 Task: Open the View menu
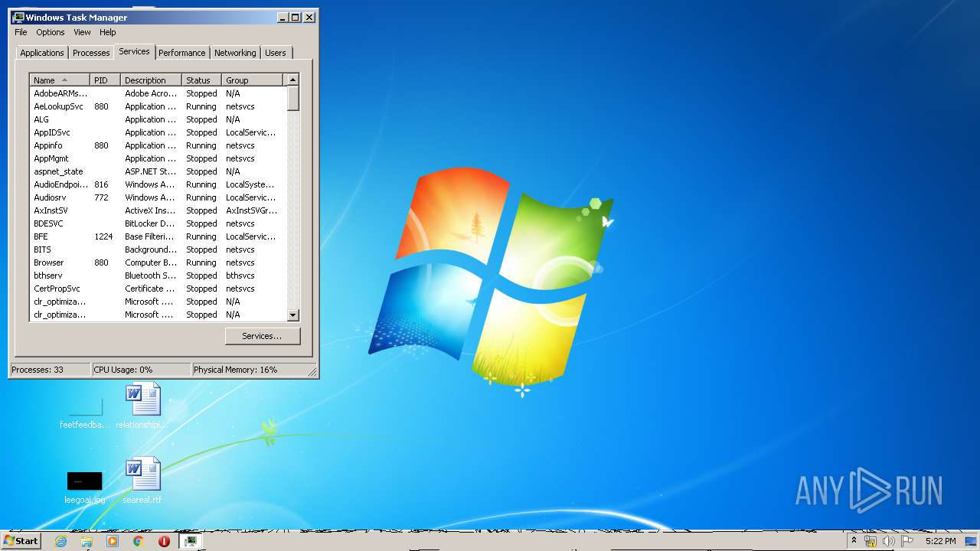point(82,32)
